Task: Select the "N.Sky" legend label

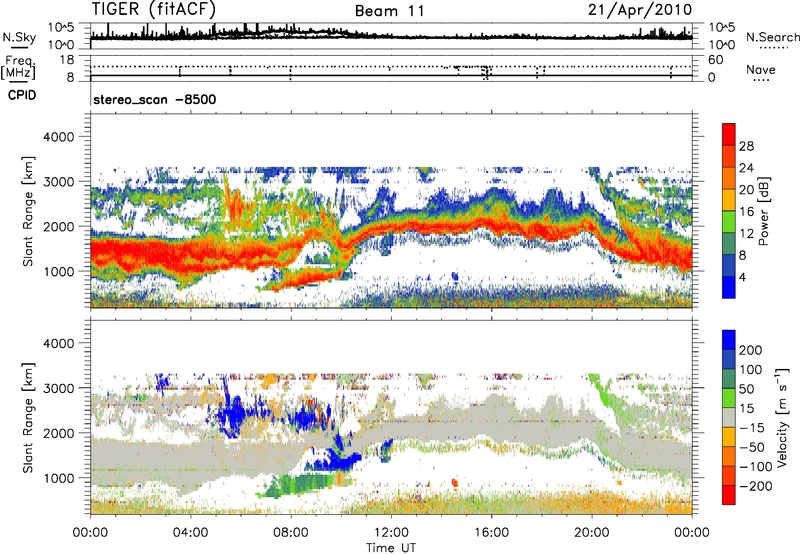Action: (19, 37)
